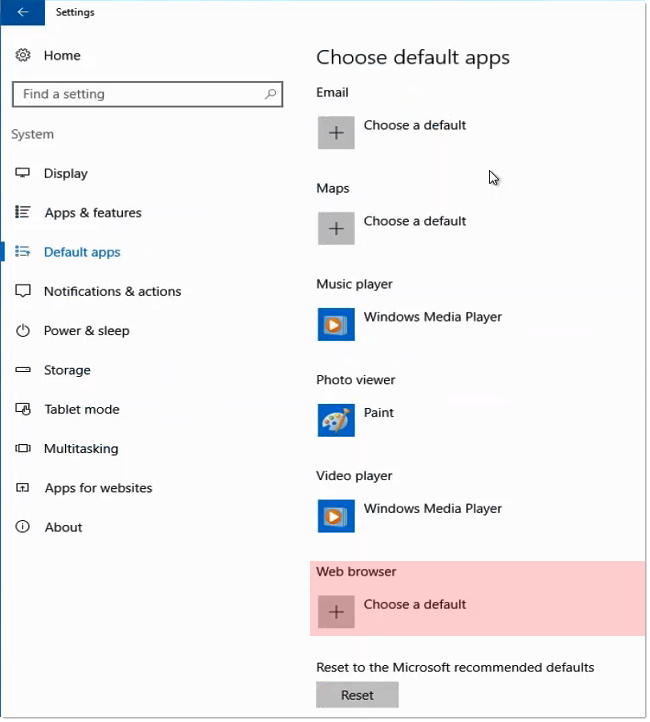Viewport: 650px width, 722px height.
Task: Click the Home gear icon
Action: (23, 56)
